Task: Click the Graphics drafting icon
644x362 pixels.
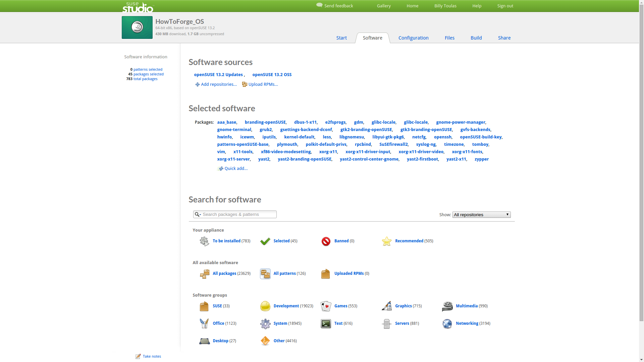Action: pos(387,306)
